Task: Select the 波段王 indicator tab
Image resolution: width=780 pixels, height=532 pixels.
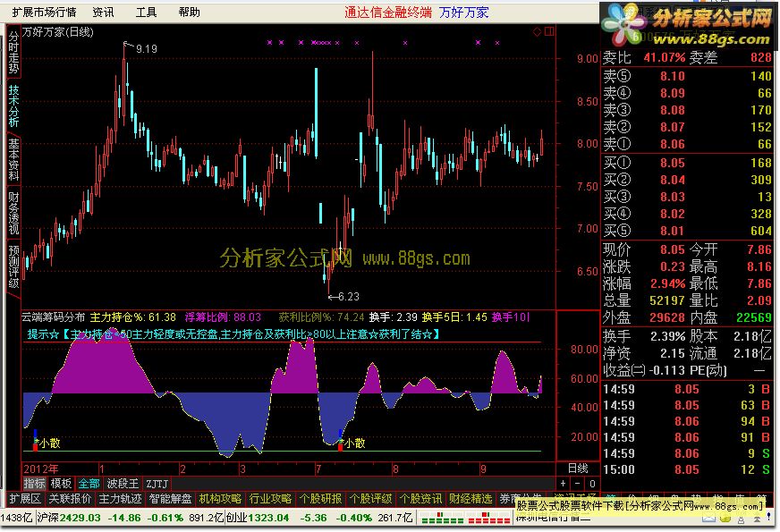Action: click(x=123, y=484)
